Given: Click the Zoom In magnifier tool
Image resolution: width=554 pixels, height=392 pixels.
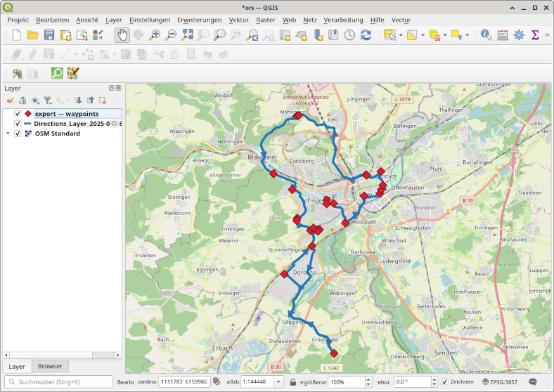Looking at the screenshot, I should 154,34.
